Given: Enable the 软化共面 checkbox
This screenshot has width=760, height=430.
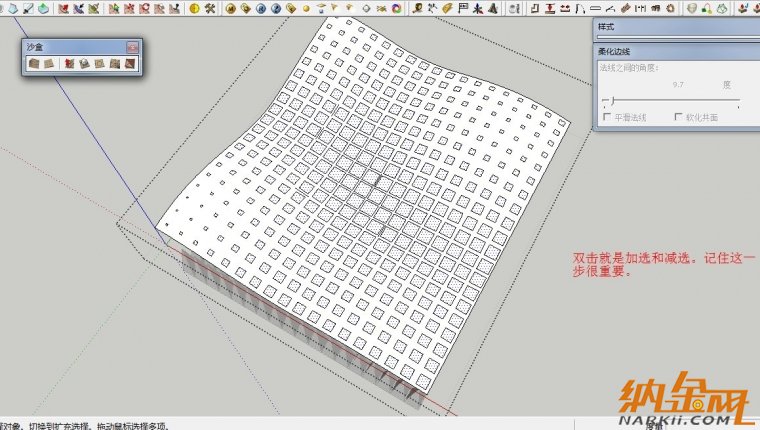Looking at the screenshot, I should [679, 117].
